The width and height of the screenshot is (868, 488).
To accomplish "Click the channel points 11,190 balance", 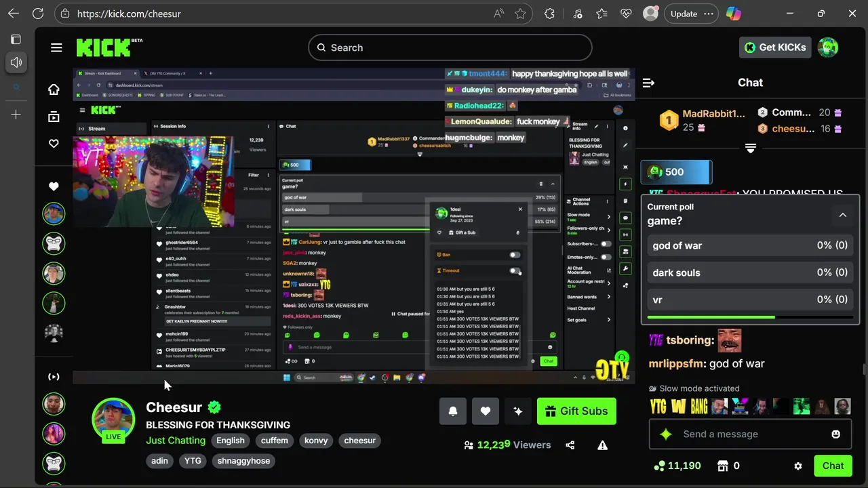I will tap(677, 466).
